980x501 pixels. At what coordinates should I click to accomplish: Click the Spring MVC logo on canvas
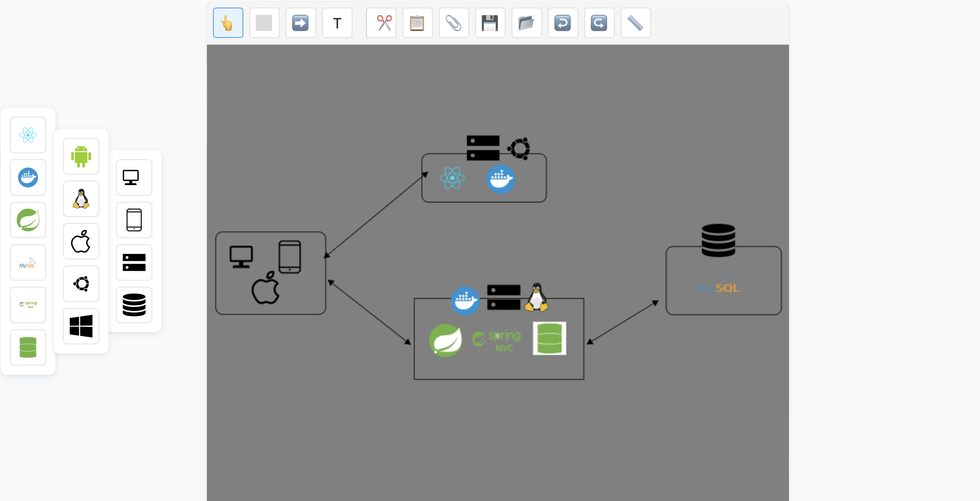click(497, 340)
